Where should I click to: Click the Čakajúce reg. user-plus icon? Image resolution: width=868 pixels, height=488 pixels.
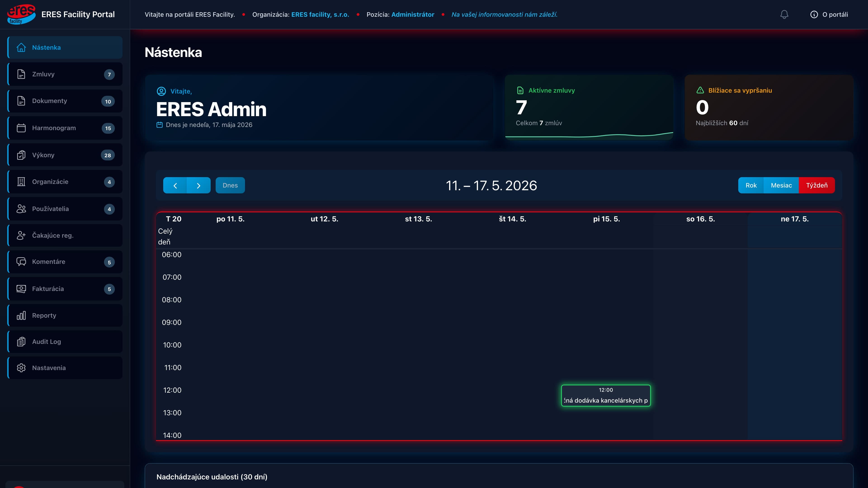pyautogui.click(x=21, y=235)
